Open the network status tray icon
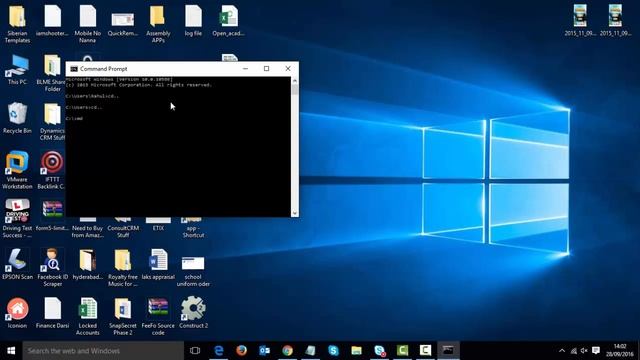 point(573,351)
